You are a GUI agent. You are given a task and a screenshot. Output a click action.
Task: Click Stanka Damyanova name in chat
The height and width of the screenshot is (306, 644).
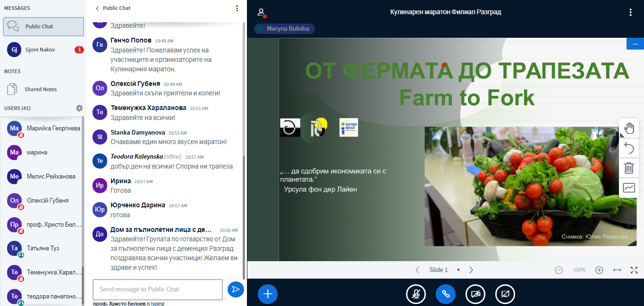coord(137,133)
